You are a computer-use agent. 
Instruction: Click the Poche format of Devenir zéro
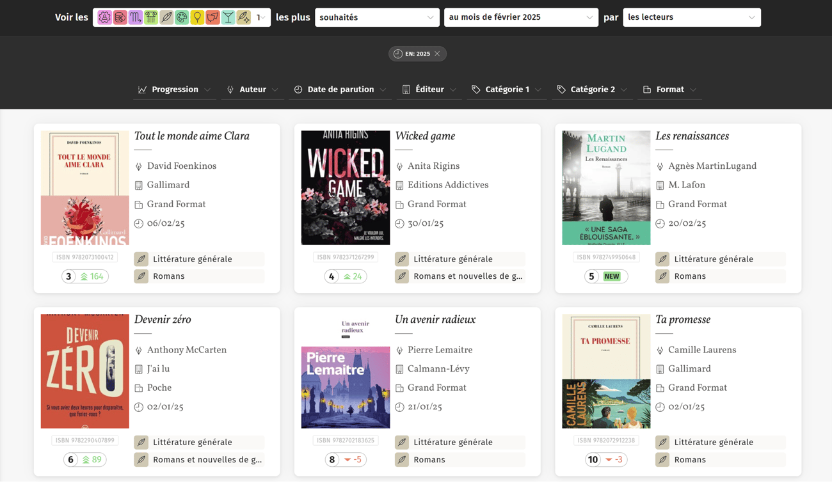pyautogui.click(x=159, y=388)
